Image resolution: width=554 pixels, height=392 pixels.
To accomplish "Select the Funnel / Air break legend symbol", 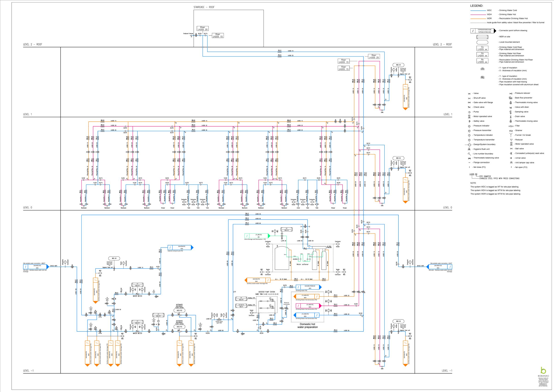I will [511, 135].
